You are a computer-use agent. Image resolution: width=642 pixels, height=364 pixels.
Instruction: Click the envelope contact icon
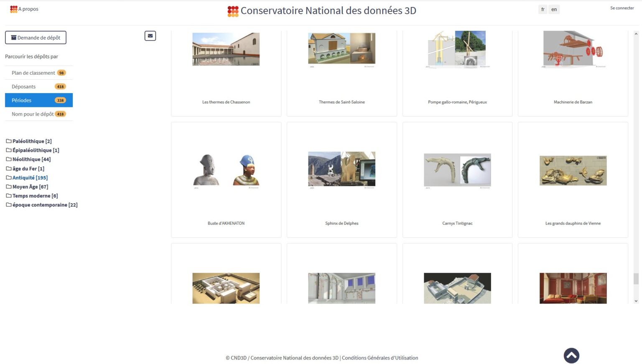(150, 36)
